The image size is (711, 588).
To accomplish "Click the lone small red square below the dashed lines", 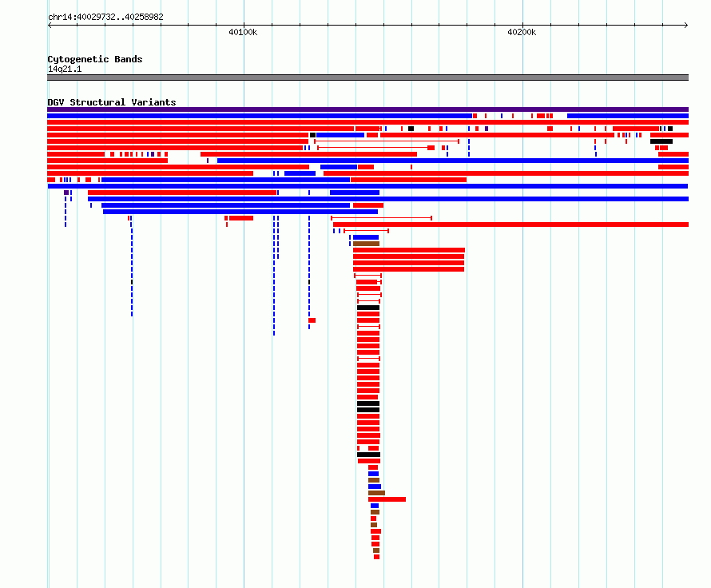I will point(312,320).
